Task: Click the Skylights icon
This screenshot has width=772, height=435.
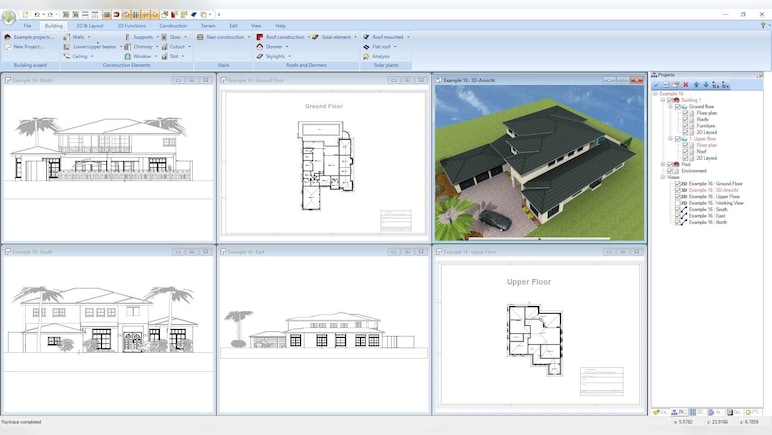Action: coord(260,56)
